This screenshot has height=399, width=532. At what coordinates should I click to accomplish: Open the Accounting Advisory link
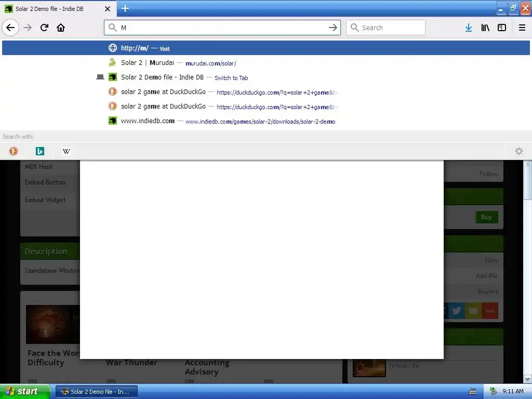point(207,367)
